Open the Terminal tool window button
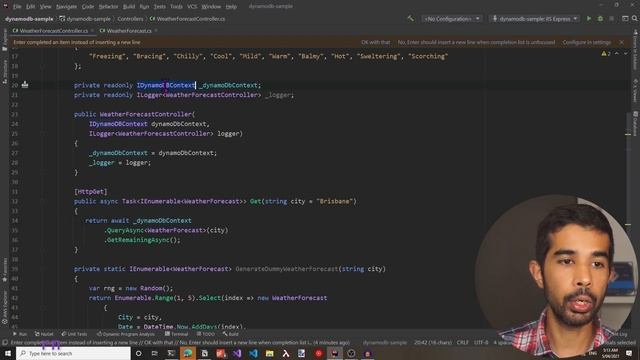The image size is (640, 360). (176, 334)
